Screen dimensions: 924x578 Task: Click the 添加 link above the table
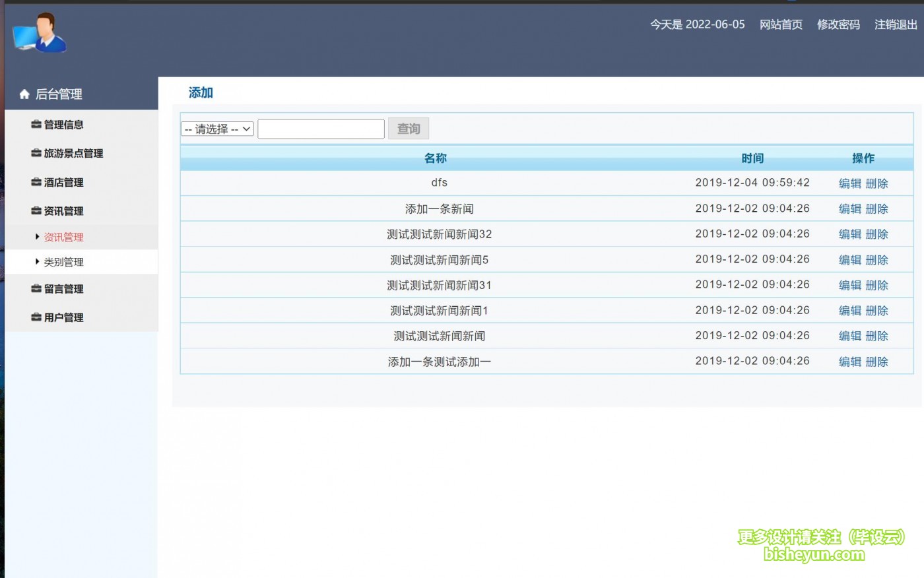click(x=201, y=93)
